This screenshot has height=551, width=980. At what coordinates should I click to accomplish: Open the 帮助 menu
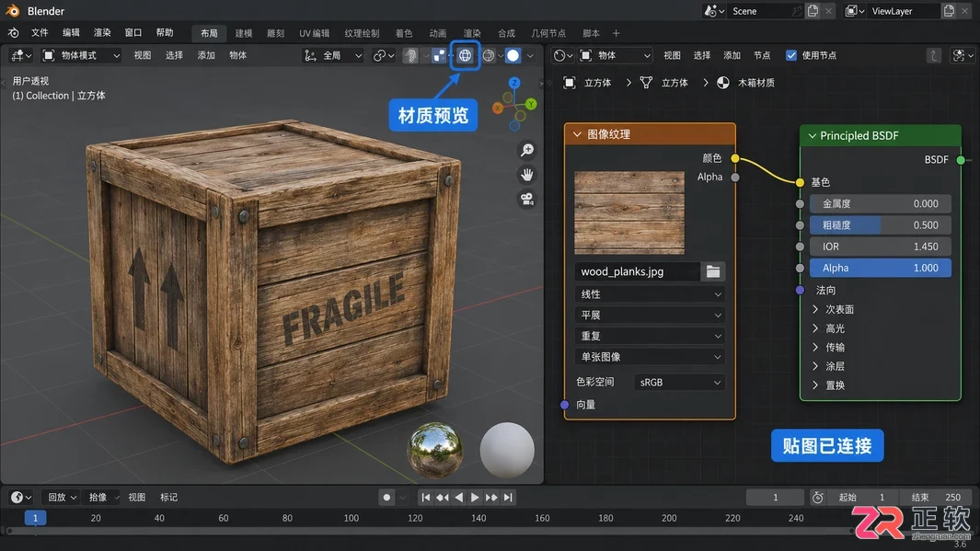[165, 33]
